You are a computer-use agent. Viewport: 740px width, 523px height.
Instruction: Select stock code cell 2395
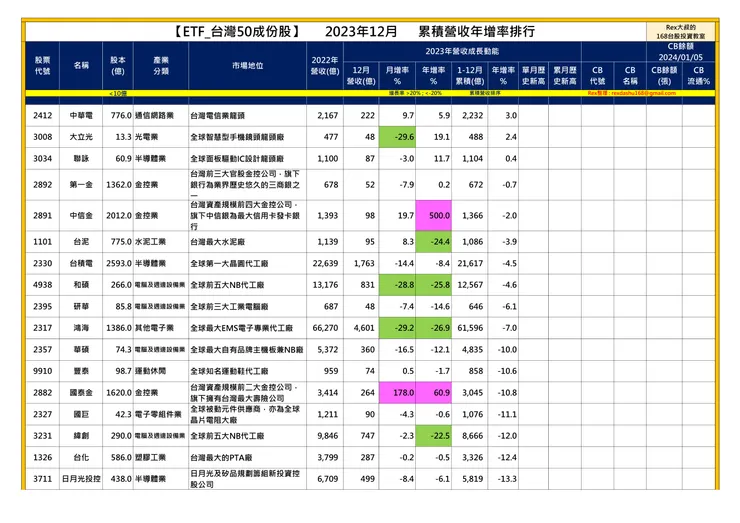point(42,306)
